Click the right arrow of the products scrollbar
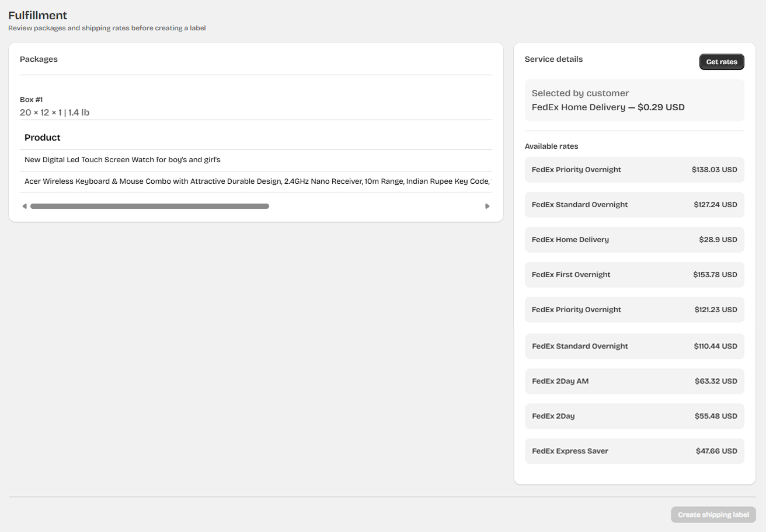Viewport: 766px width, 532px height. [488, 206]
